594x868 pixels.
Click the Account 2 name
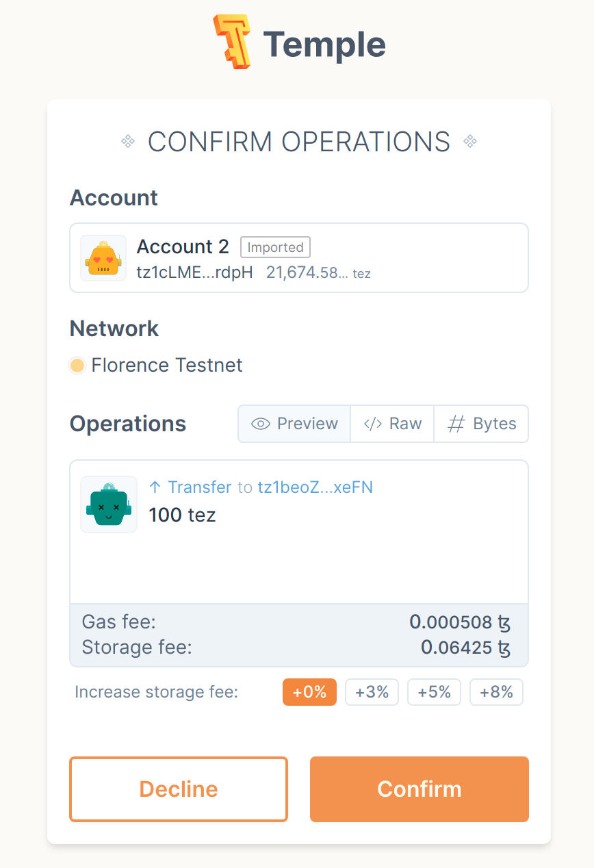click(x=183, y=246)
